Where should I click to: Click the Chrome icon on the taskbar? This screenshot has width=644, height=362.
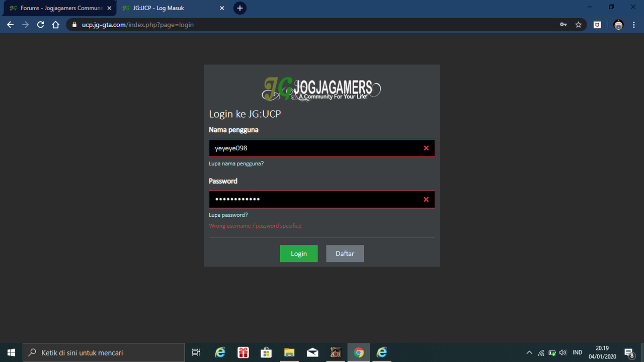pyautogui.click(x=359, y=352)
